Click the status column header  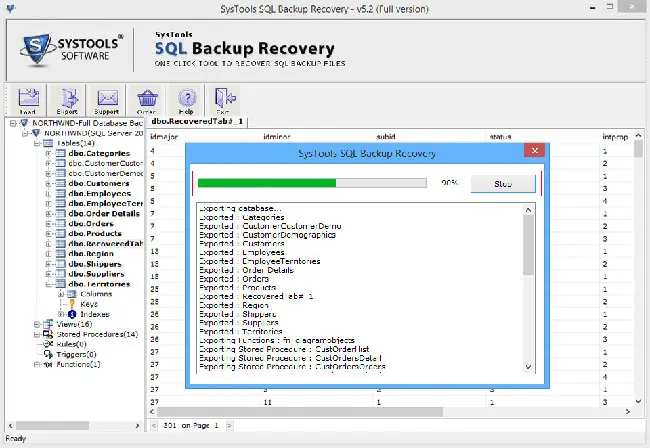500,136
